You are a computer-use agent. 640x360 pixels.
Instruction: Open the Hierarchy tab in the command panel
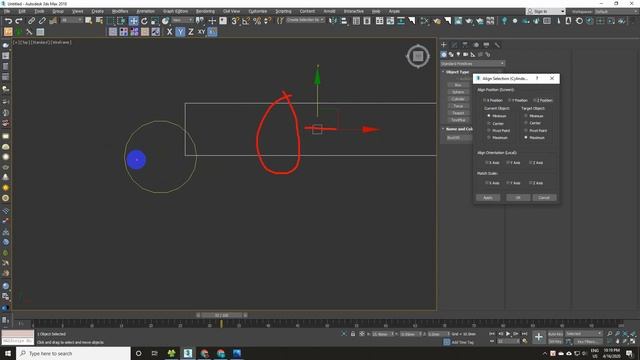point(465,44)
